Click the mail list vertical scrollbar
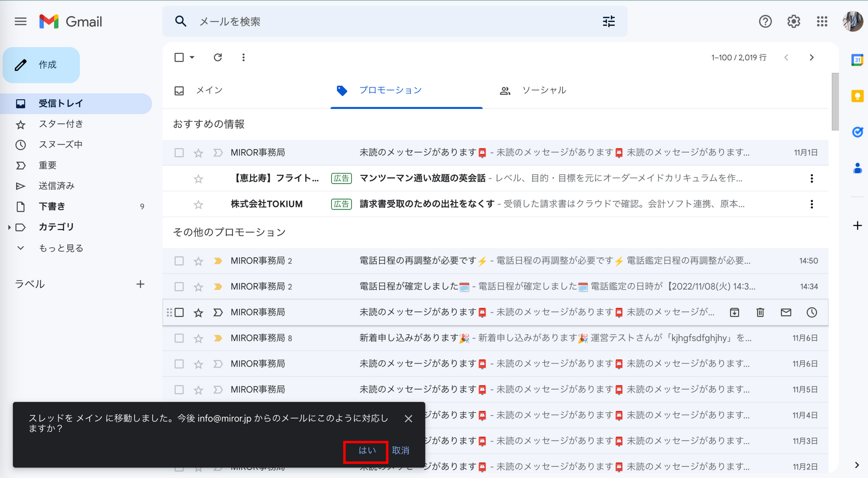Image resolution: width=868 pixels, height=478 pixels. pos(835,101)
